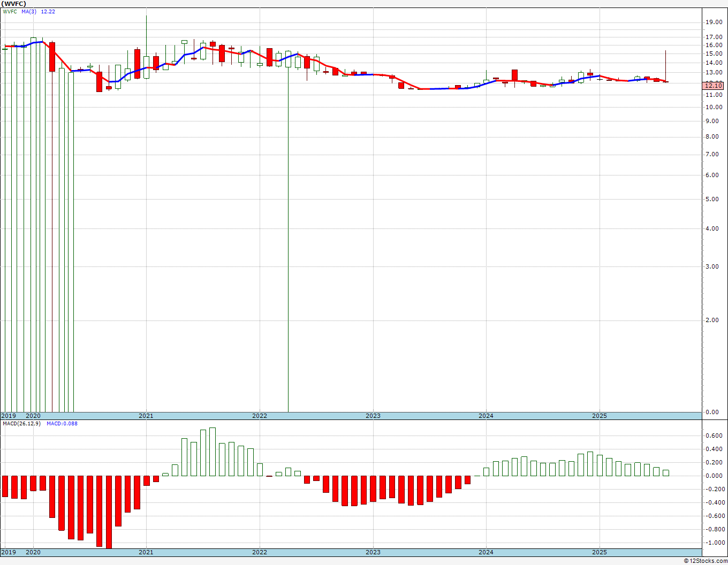Viewport: 728px width, 565px height.
Task: Click 2025 on the price chart time axis
Action: click(x=600, y=416)
